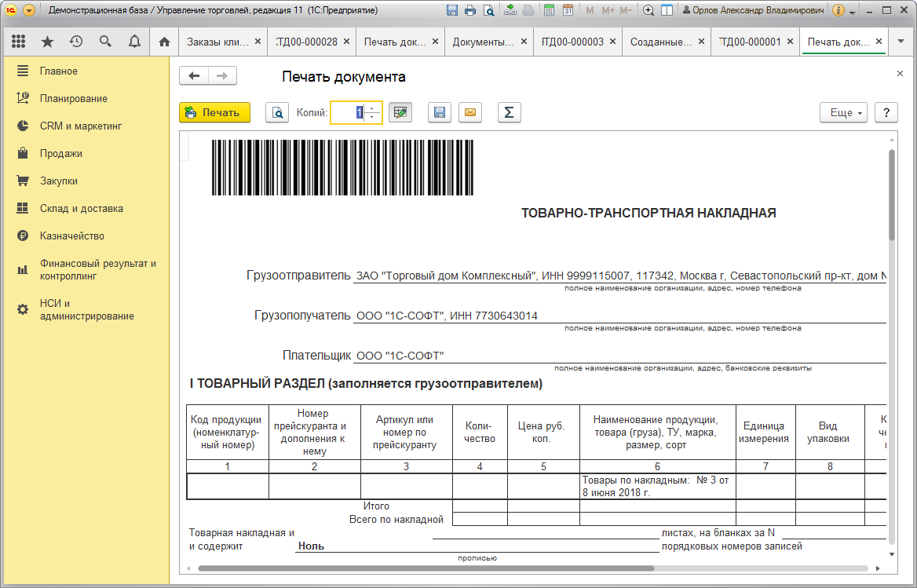Viewport: 917px width, 588px height.
Task: Save the printed form with the diskette button
Action: (x=439, y=112)
